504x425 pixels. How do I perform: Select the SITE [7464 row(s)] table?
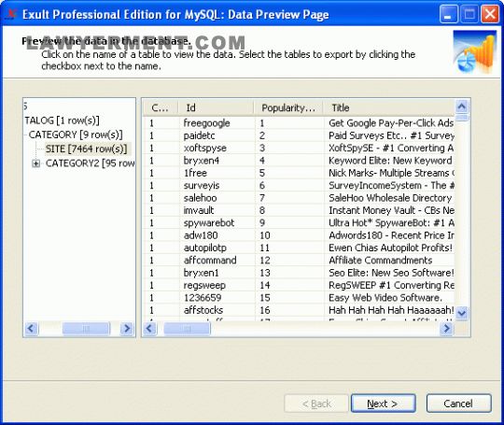point(86,149)
